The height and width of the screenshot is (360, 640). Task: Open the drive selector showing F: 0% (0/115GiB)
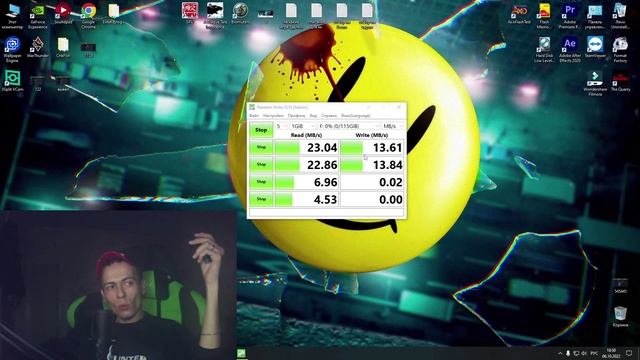pos(349,126)
